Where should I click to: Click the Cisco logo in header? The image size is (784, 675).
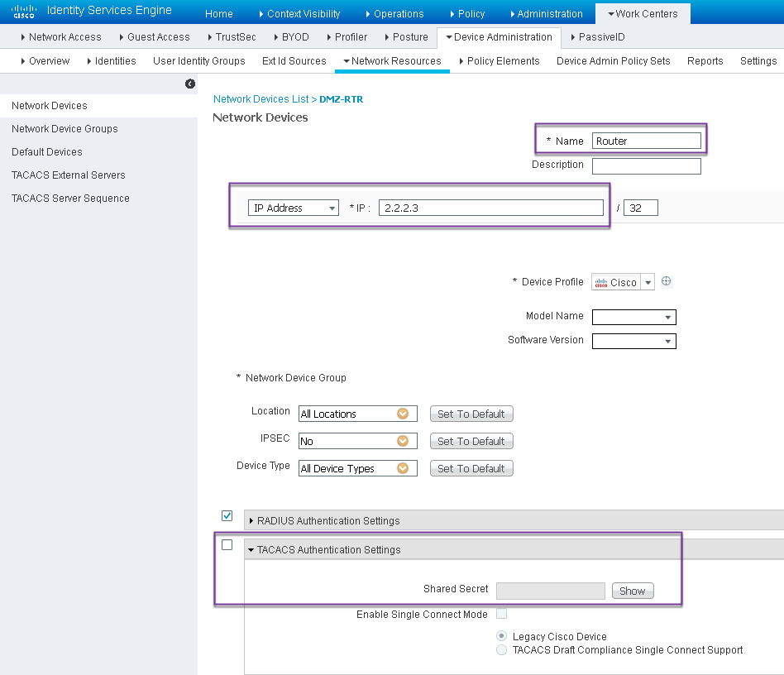[x=23, y=11]
